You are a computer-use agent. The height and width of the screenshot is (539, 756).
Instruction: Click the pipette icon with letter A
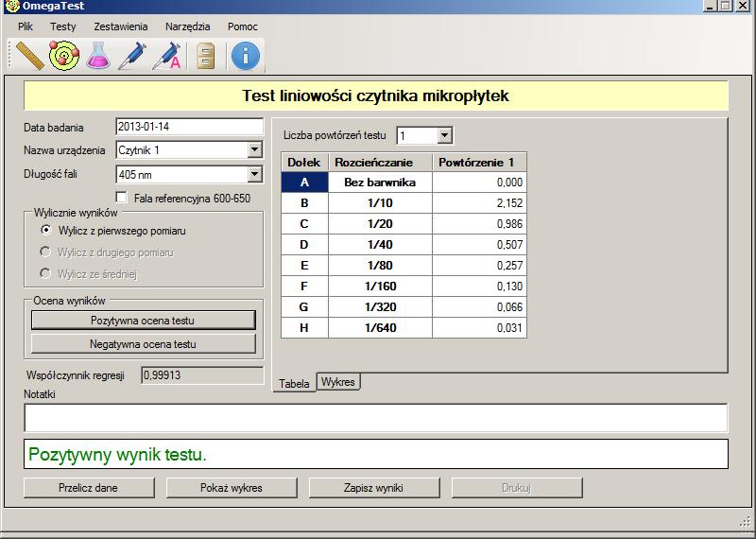coord(167,56)
